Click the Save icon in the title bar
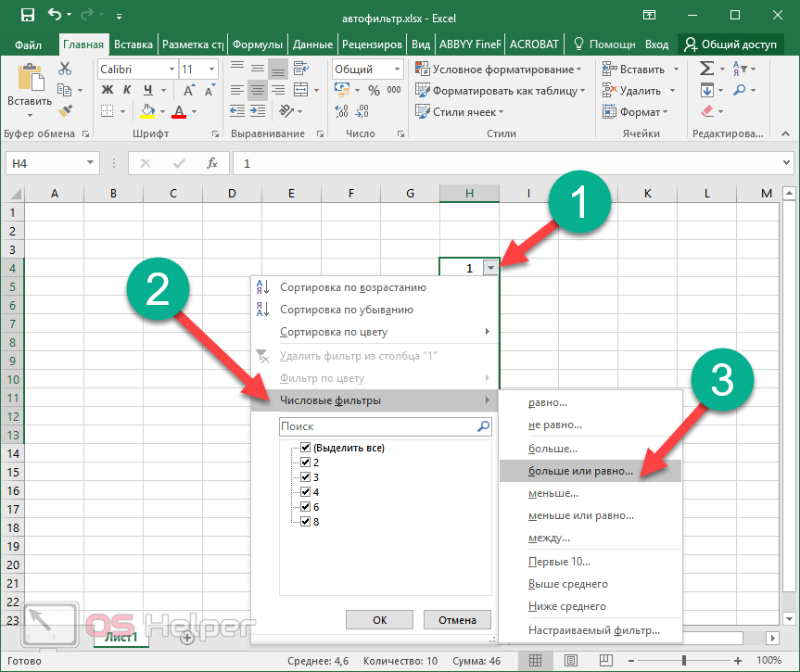The width and height of the screenshot is (800, 672). pos(28,15)
